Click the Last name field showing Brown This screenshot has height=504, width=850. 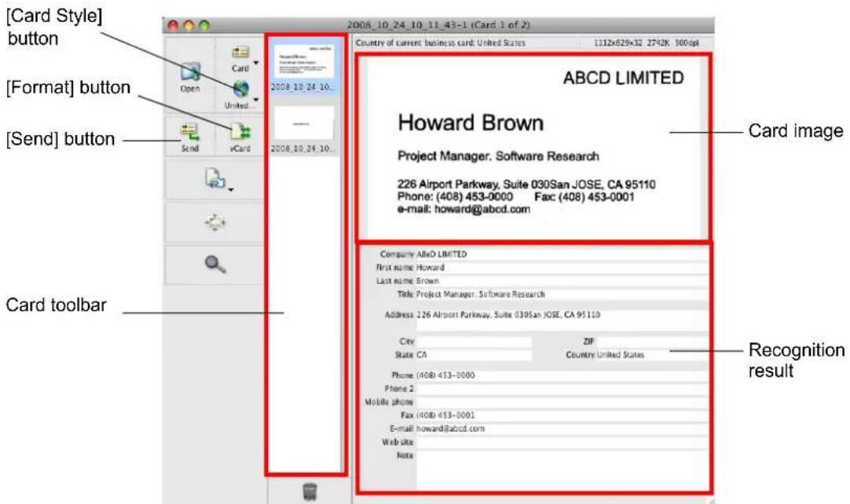pyautogui.click(x=562, y=281)
